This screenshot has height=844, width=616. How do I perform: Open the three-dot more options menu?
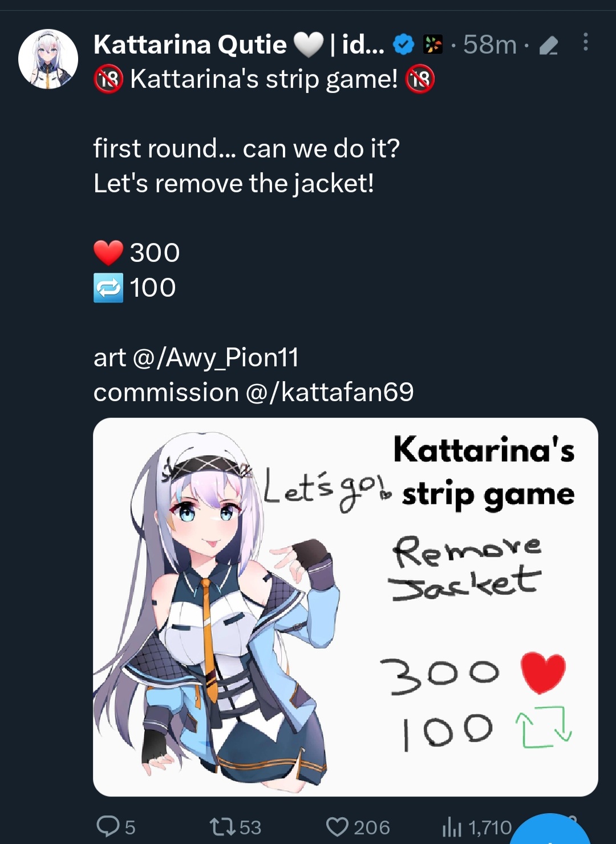point(585,42)
